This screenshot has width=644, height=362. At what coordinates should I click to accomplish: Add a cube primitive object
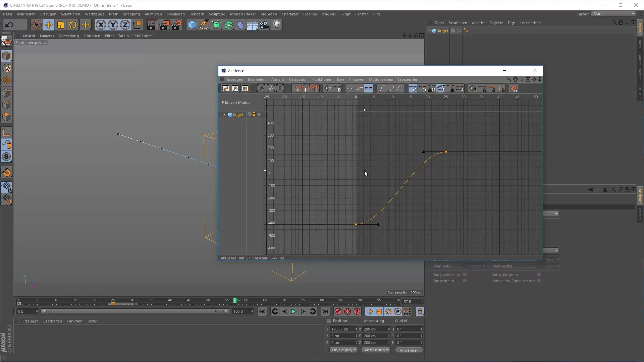tap(192, 25)
